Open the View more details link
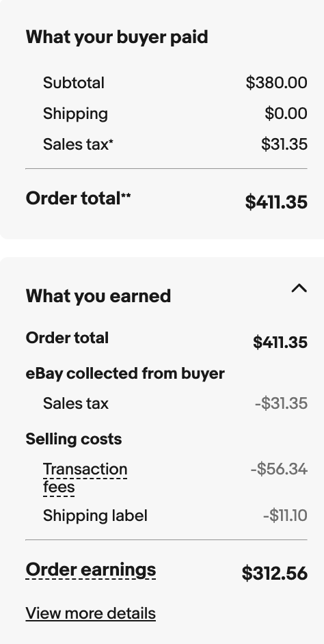 91,614
